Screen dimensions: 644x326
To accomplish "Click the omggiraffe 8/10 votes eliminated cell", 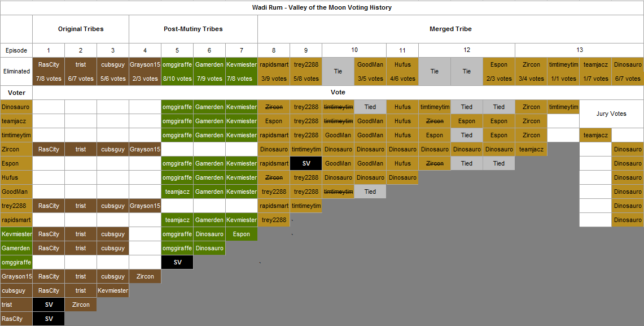I will tap(177, 71).
